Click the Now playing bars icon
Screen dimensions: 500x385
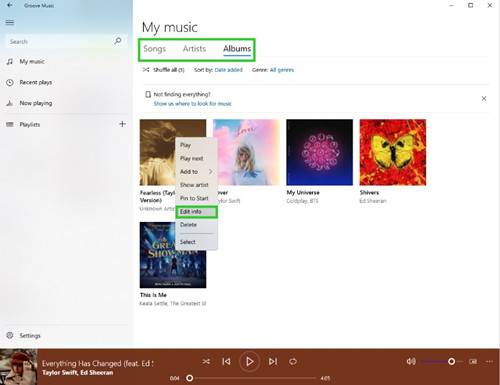[x=10, y=103]
